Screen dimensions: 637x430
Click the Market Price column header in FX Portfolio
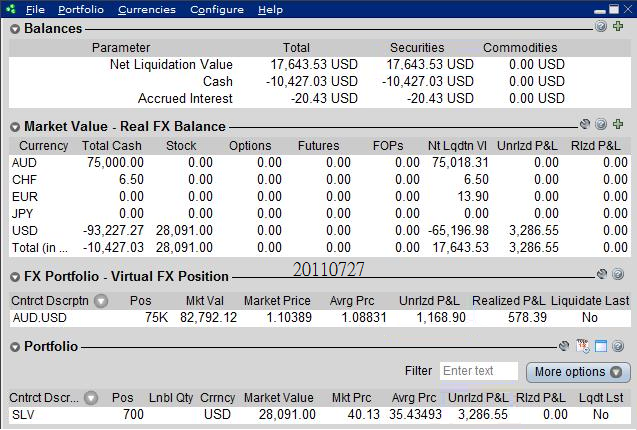click(x=277, y=301)
